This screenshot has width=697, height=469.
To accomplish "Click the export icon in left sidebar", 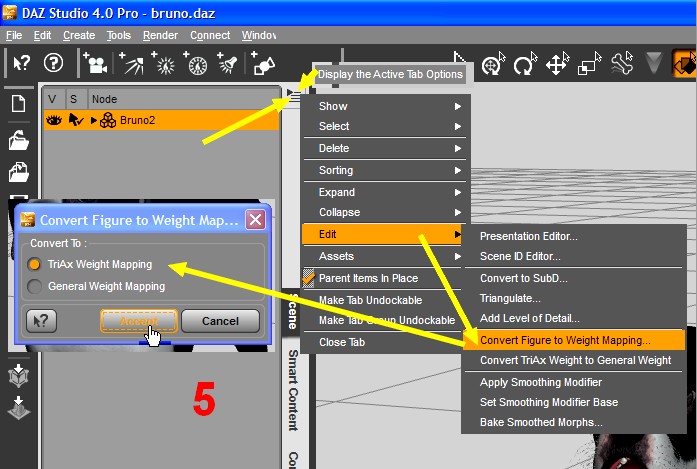I will [x=18, y=407].
